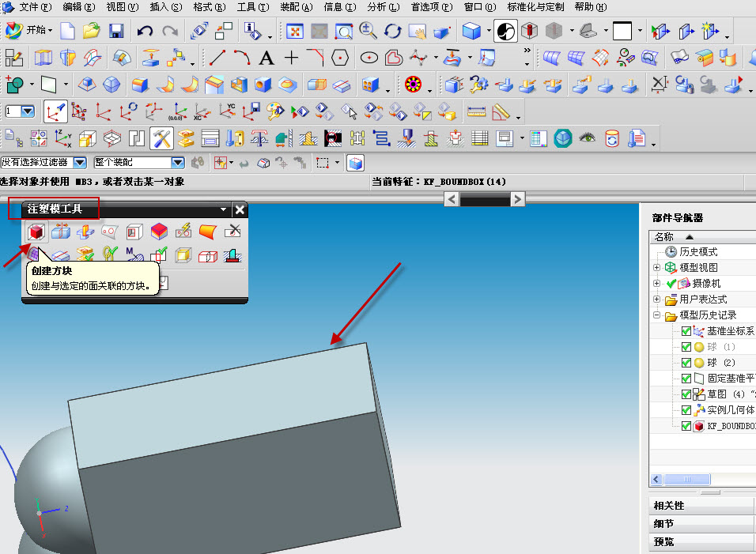Open the 首选项 menu
Screen dimensions: 756x554
(x=432, y=7)
